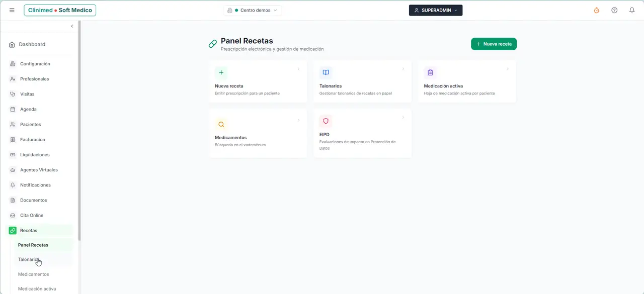Click the Agentes Virtuales bot icon
The image size is (644, 294).
13,170
